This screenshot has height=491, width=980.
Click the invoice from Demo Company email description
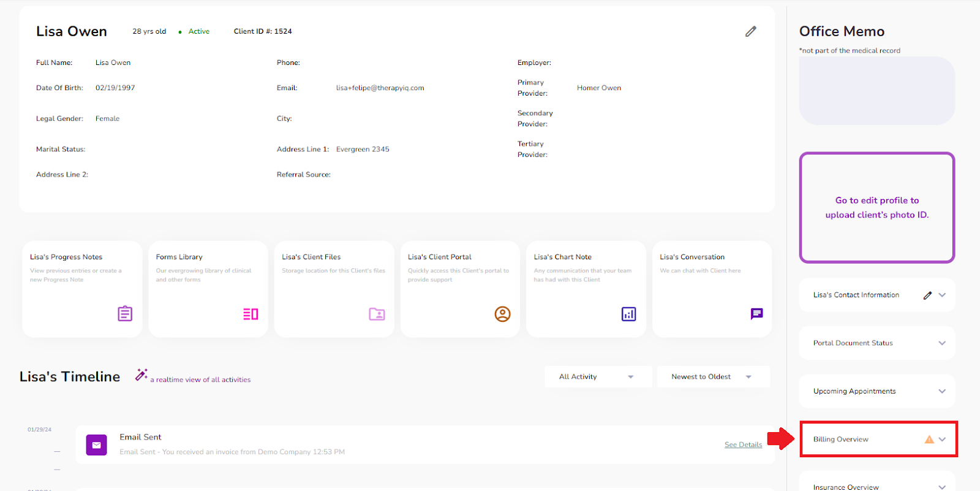point(232,452)
